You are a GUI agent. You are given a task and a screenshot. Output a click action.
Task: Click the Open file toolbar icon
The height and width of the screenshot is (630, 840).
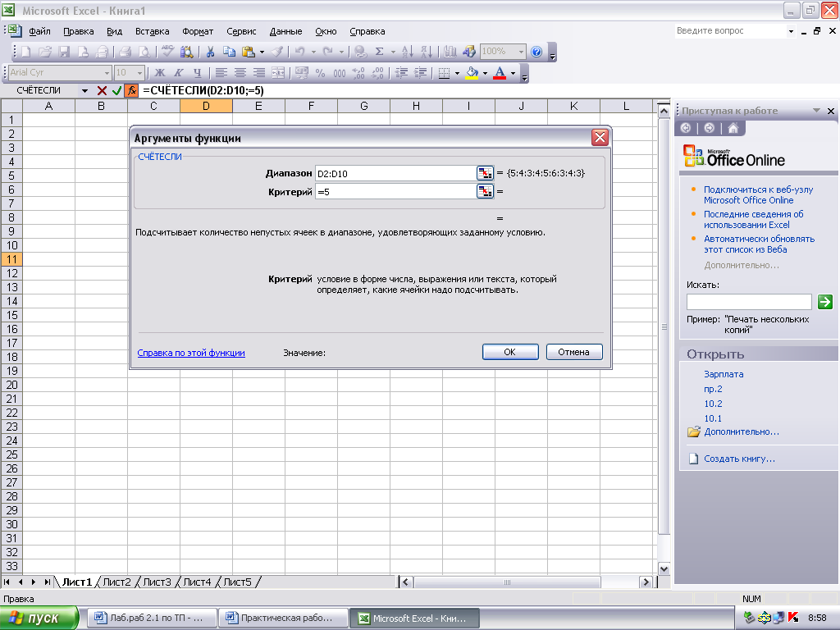pos(45,52)
